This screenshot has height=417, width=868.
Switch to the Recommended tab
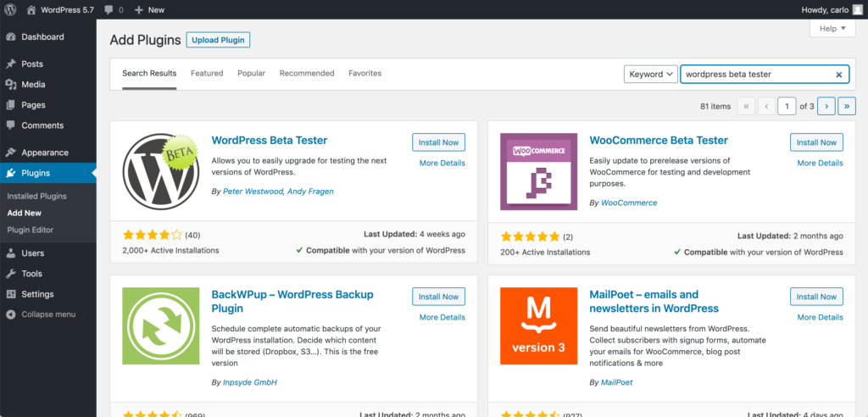[307, 73]
